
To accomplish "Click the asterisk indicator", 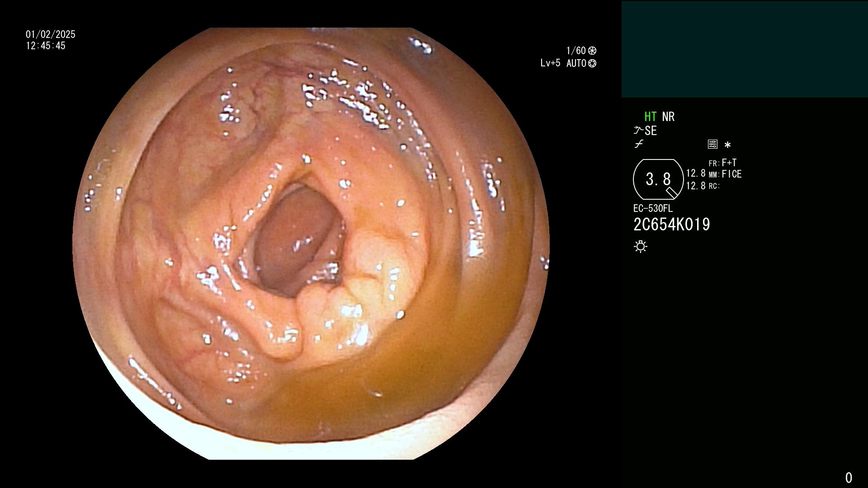I will click(x=727, y=145).
